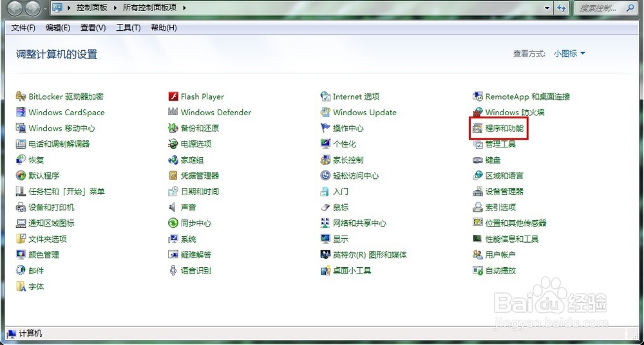Open the 文件(F) menu
The width and height of the screenshot is (644, 345).
(x=23, y=28)
